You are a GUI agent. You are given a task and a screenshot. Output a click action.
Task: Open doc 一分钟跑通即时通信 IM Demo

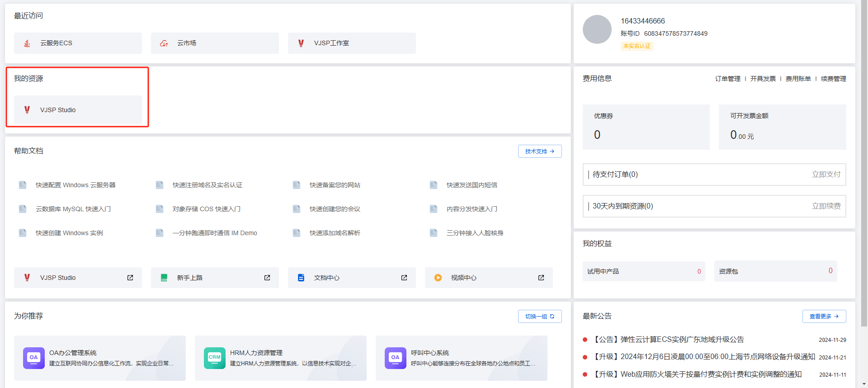(x=215, y=233)
